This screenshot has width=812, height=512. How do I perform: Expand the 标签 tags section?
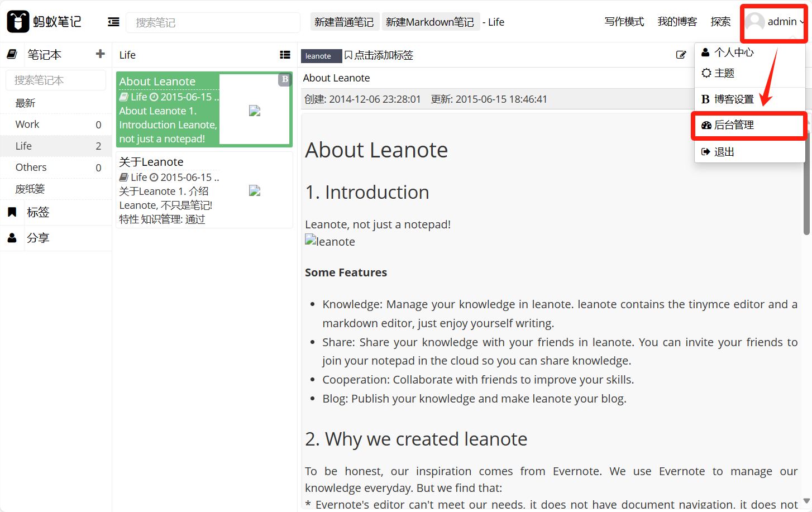pyautogui.click(x=38, y=212)
